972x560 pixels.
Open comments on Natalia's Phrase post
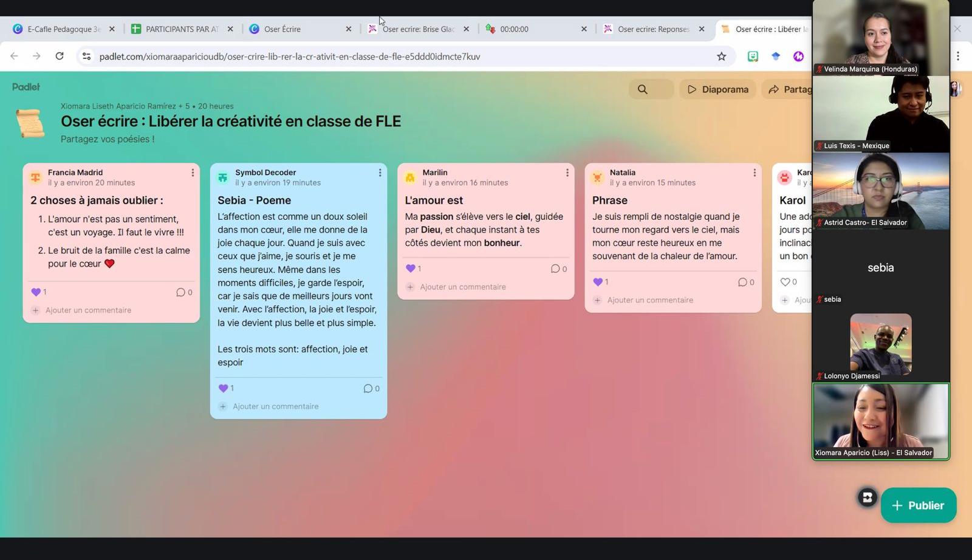click(x=746, y=282)
